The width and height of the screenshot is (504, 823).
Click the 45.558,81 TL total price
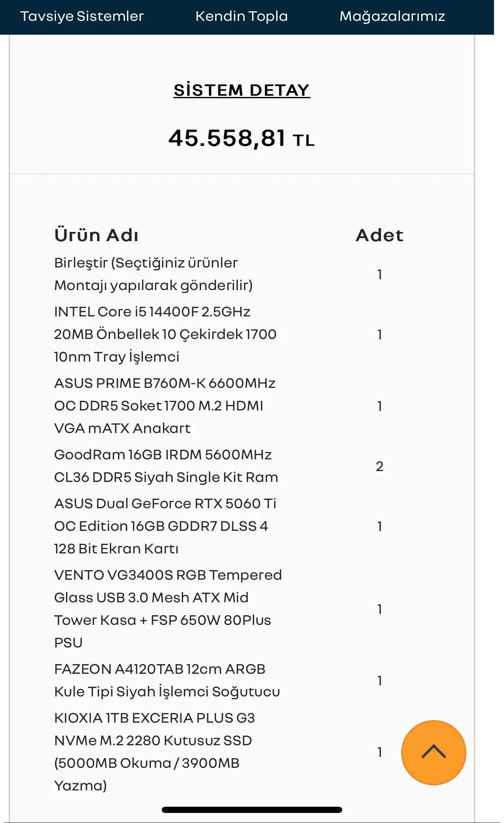[242, 138]
